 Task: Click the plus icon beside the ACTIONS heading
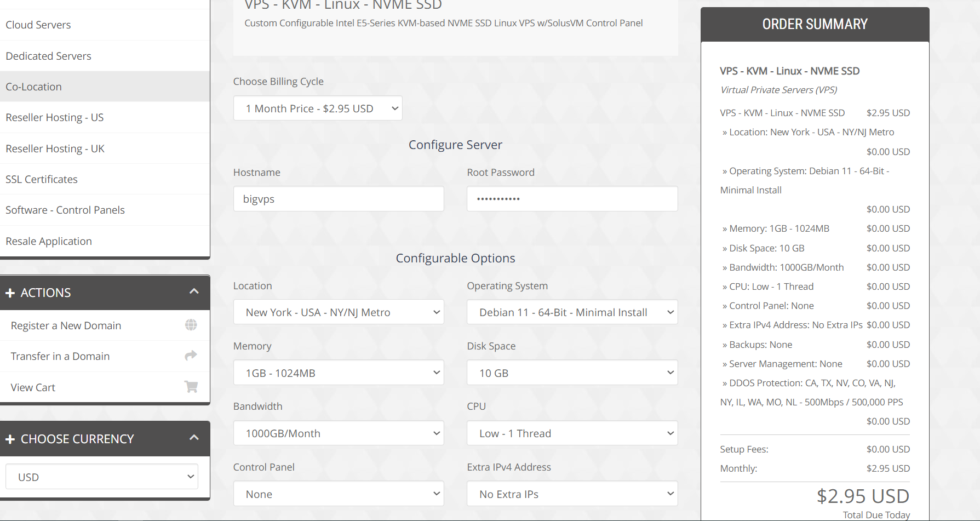pos(10,293)
